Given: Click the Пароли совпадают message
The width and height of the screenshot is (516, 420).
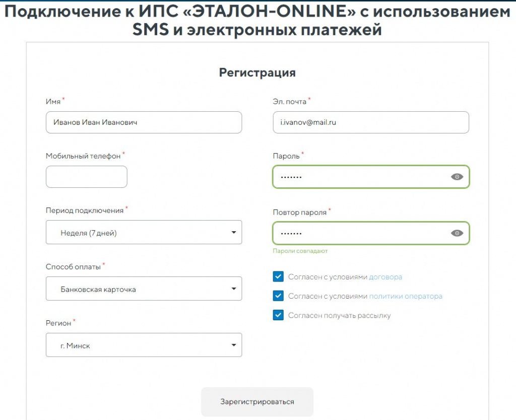Looking at the screenshot, I should (300, 251).
